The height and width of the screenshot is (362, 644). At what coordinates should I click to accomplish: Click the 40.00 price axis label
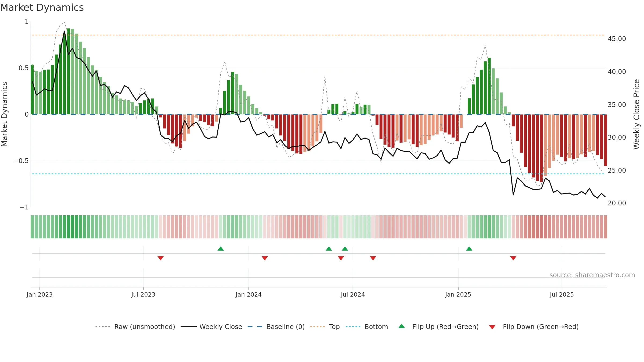point(617,72)
